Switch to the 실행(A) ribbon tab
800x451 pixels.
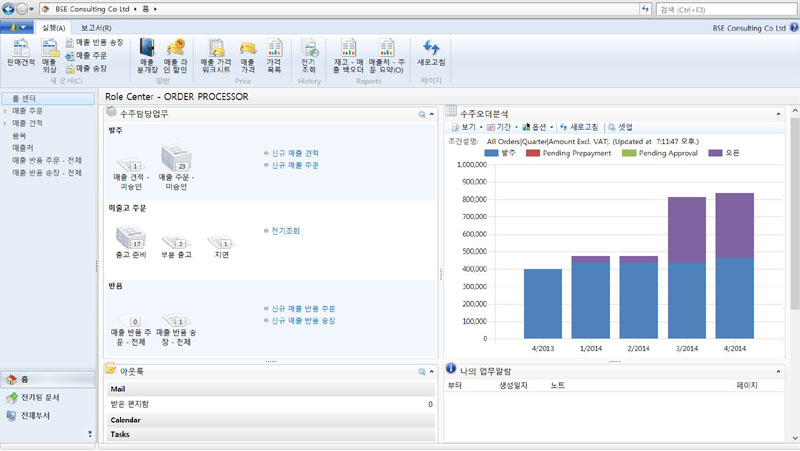pyautogui.click(x=54, y=28)
